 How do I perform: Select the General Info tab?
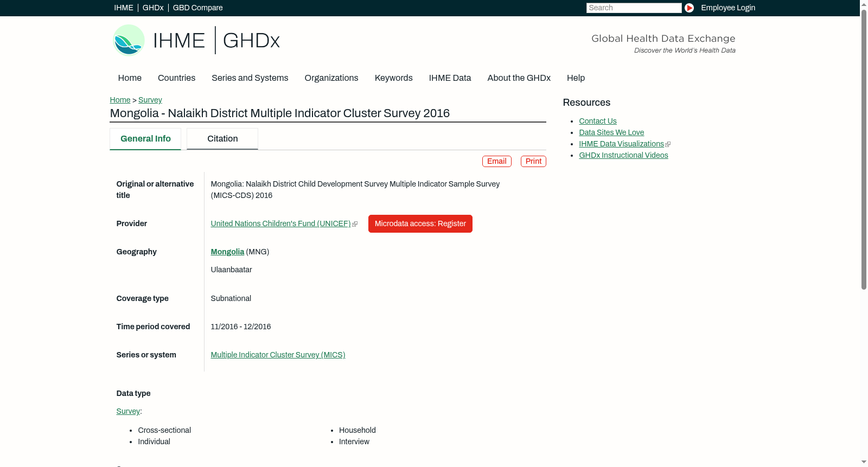coord(145,139)
